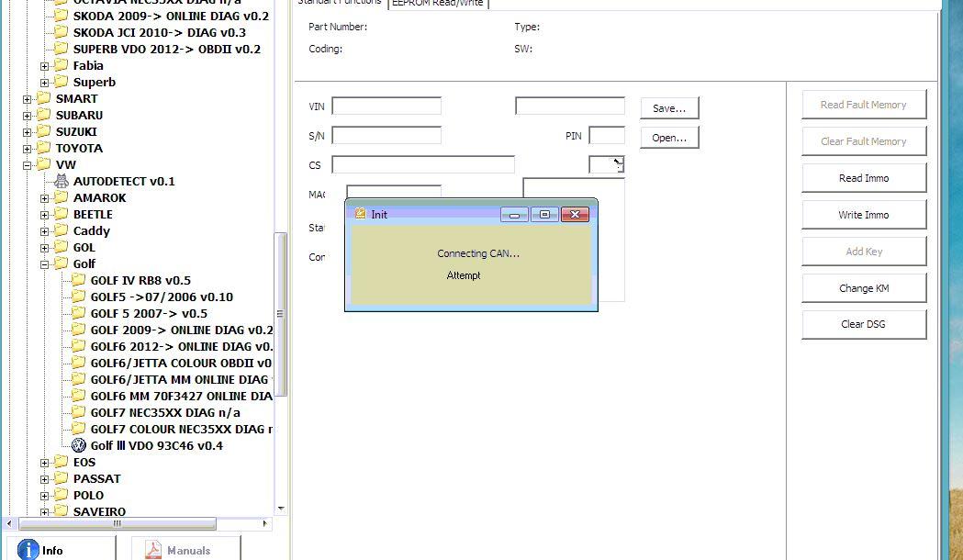Switch to the EEPROM Read/Write tab

tap(438, 4)
